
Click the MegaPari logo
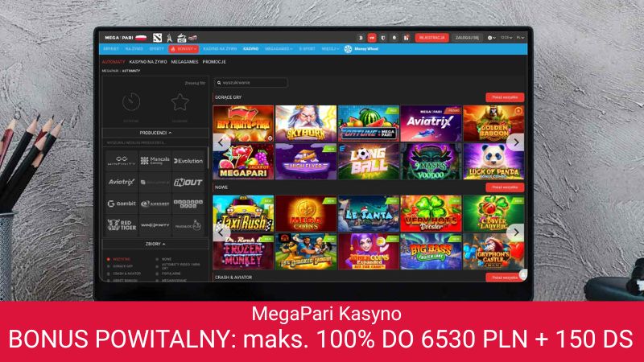tap(119, 38)
